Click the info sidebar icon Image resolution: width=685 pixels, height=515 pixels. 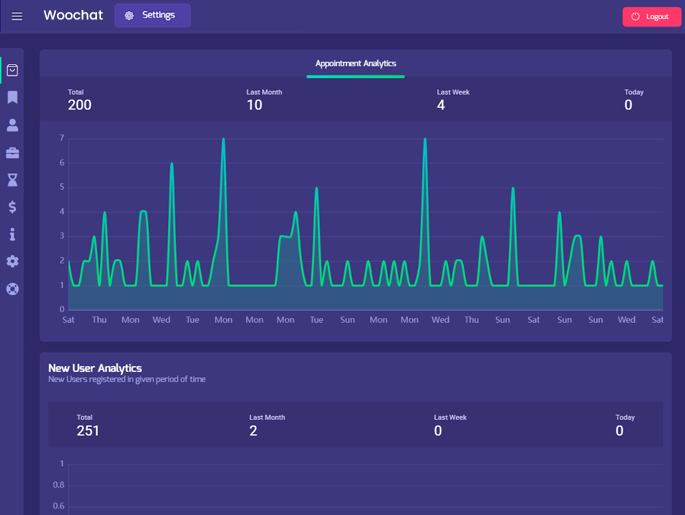[x=12, y=234]
